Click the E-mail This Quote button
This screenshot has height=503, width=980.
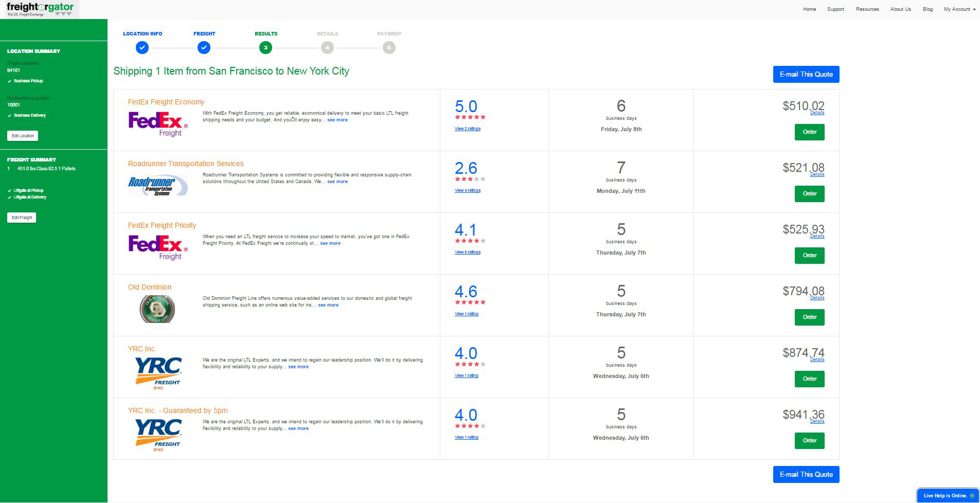tap(806, 74)
